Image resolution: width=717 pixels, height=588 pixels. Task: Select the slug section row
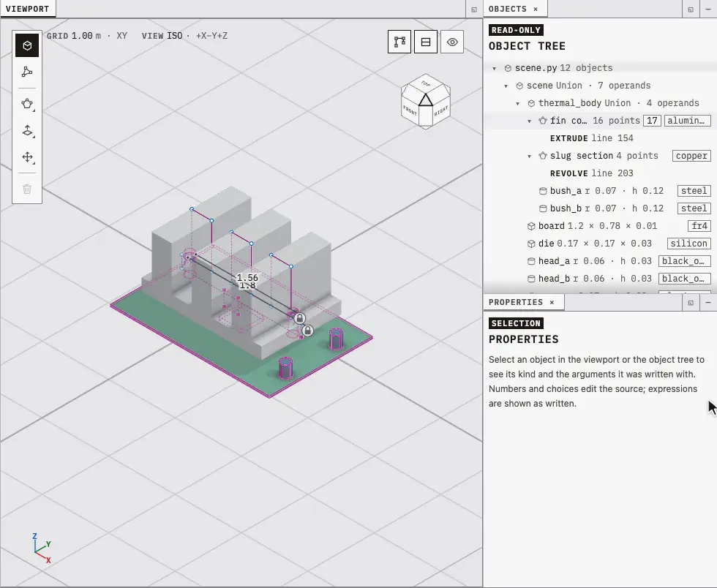pyautogui.click(x=600, y=156)
